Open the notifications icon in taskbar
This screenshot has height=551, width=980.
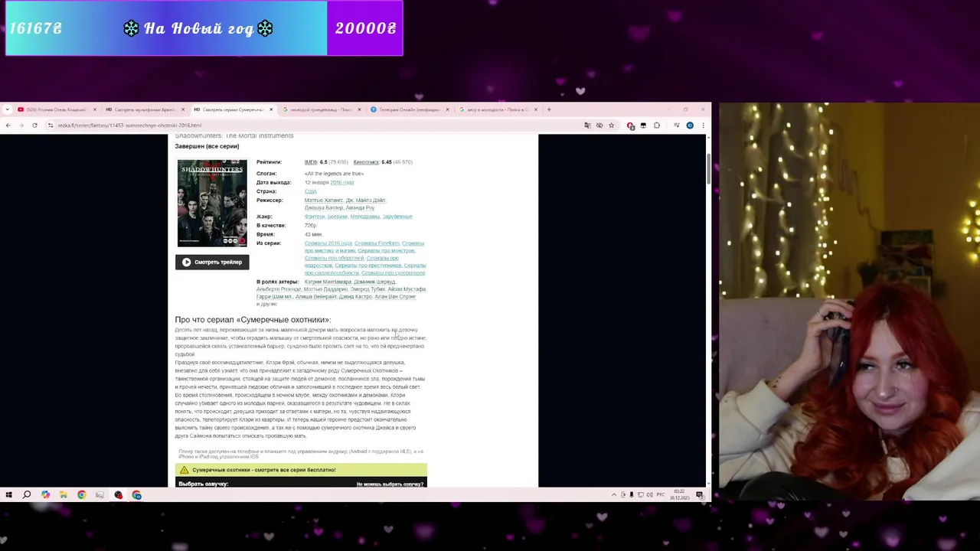(699, 495)
